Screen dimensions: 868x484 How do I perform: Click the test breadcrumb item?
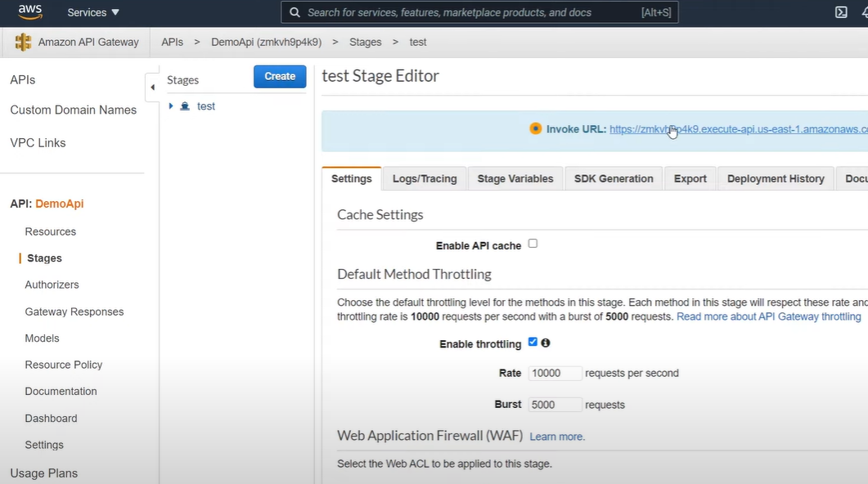click(x=418, y=42)
